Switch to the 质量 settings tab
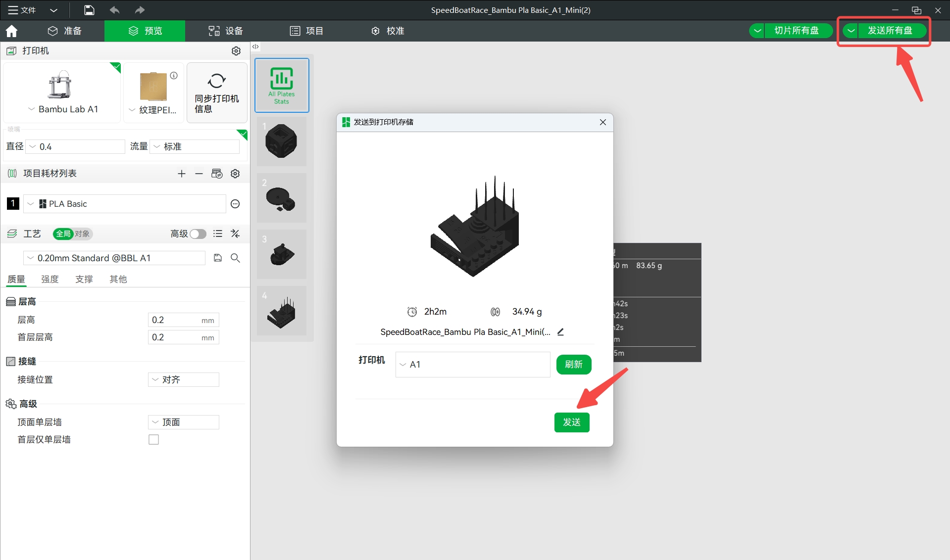This screenshot has height=560, width=950. tap(16, 280)
